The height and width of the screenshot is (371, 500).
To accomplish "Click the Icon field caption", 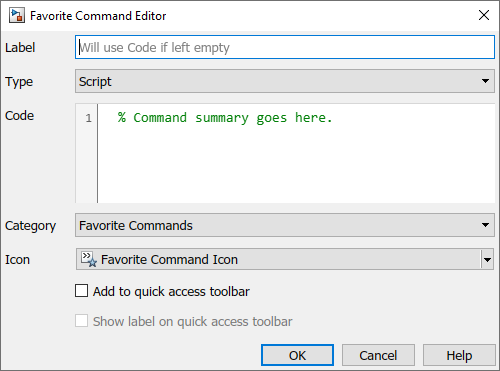I will tap(17, 260).
